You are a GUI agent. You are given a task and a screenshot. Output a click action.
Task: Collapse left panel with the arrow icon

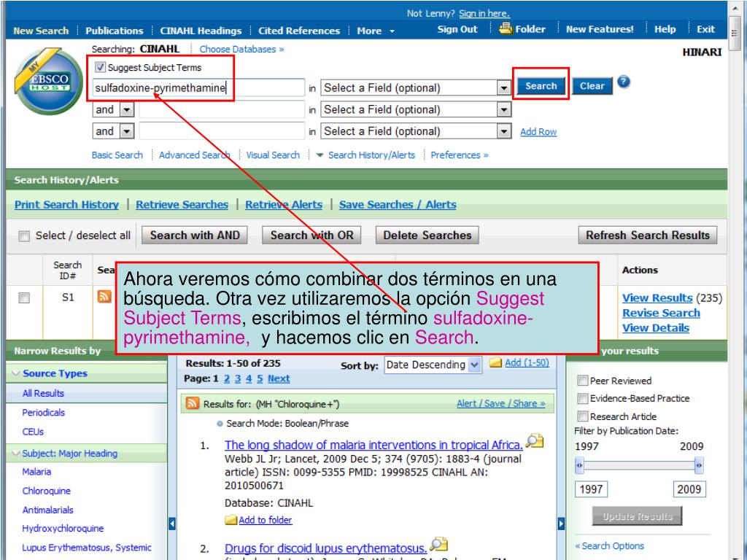tap(172, 524)
